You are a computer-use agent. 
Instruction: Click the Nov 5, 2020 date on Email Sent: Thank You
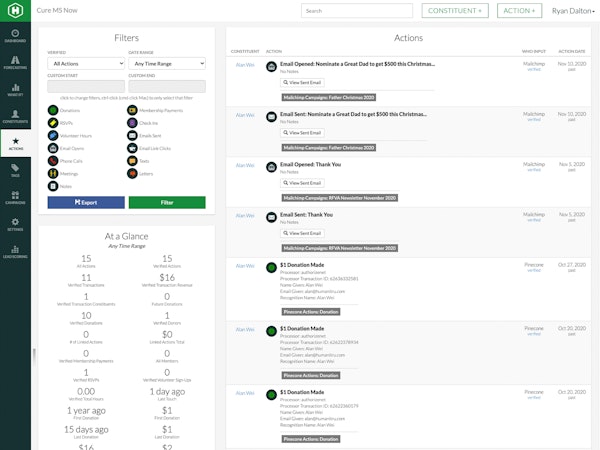[x=572, y=215]
